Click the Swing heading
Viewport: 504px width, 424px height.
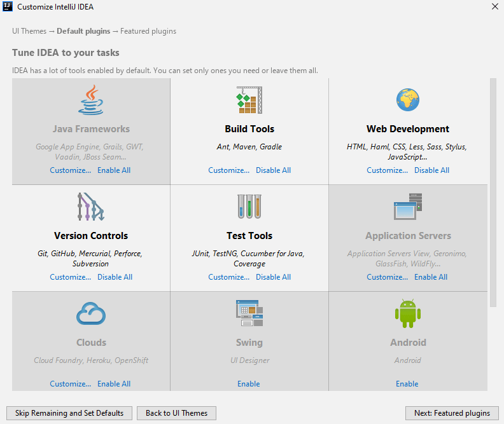(249, 343)
